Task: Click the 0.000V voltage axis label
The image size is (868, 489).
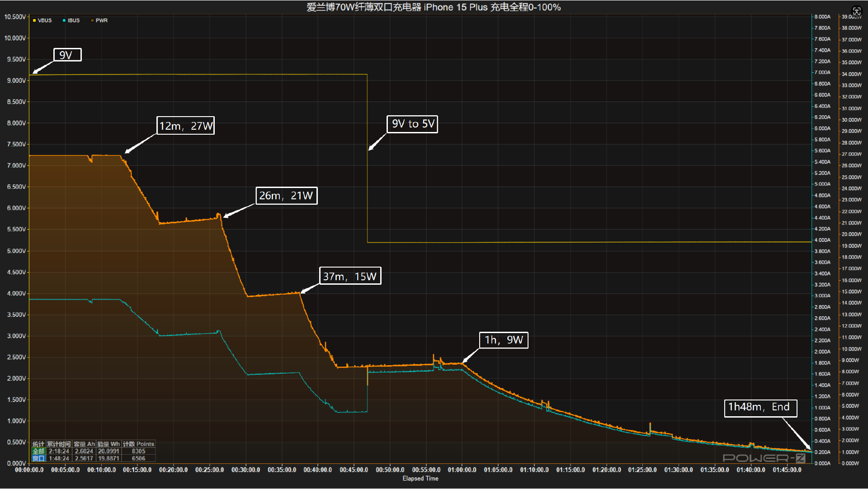Action: [16, 463]
